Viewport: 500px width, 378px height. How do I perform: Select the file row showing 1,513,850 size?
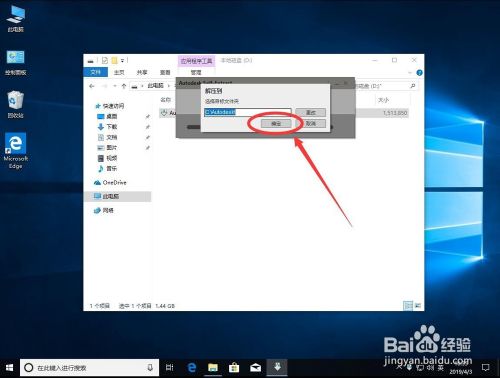[x=283, y=113]
